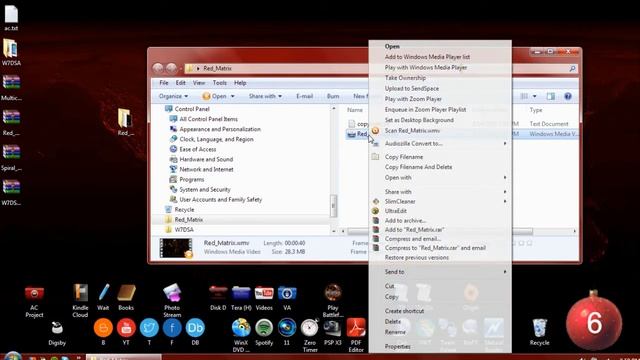The width and height of the screenshot is (640, 360).
Task: Select System and Security tree item
Action: [x=205, y=189]
